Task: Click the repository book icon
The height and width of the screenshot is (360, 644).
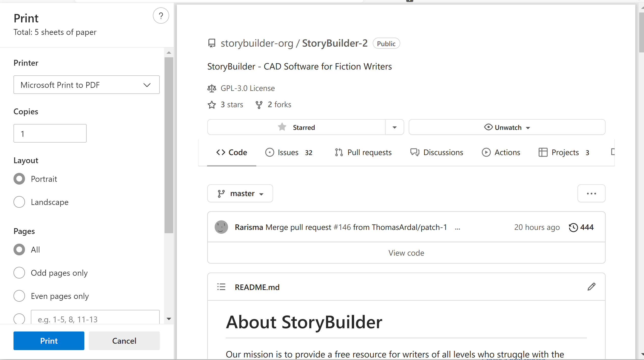Action: coord(211,43)
